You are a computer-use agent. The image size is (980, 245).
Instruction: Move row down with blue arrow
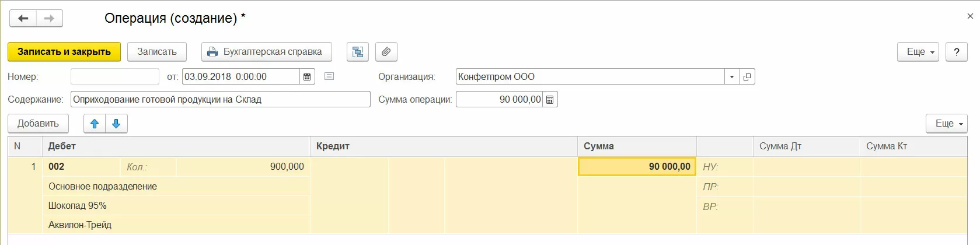(116, 124)
